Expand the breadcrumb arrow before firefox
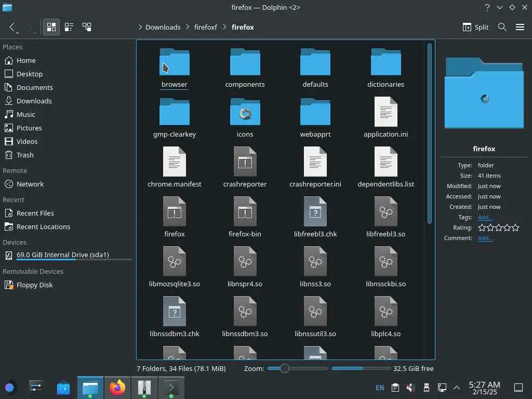This screenshot has height=399, width=532. (x=224, y=27)
